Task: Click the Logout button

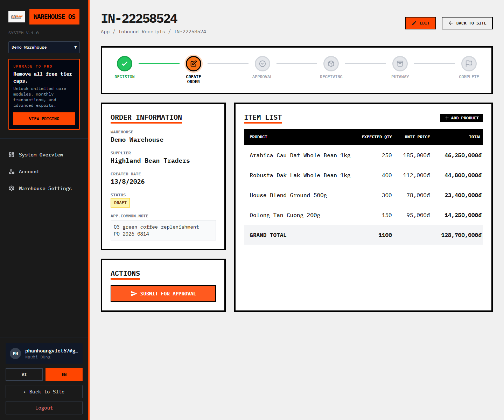Action: [x=44, y=408]
